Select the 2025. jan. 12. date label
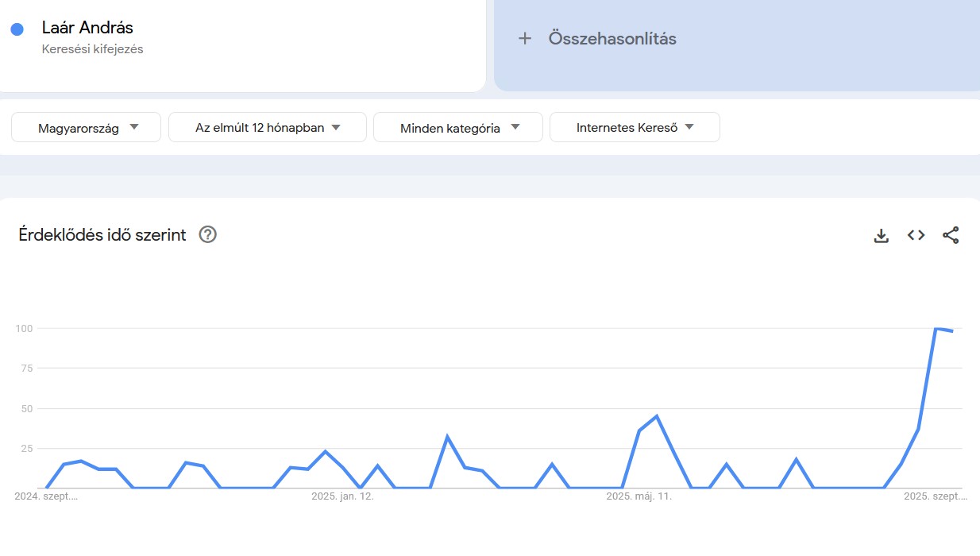Screen dimensions: 980x556 (x=343, y=496)
